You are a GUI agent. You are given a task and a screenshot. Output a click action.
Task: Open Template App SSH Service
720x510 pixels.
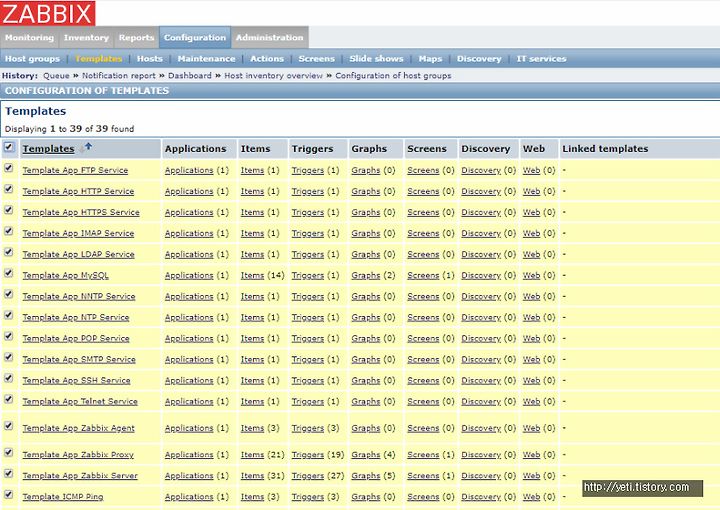76,381
